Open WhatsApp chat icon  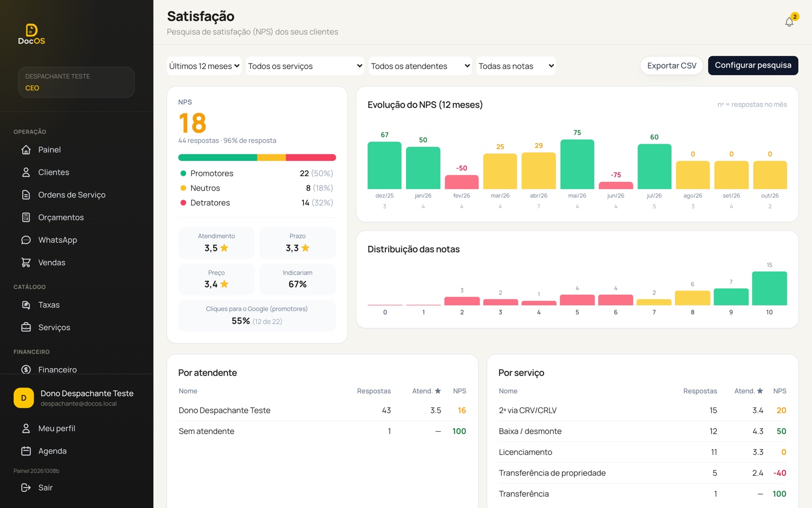(26, 240)
